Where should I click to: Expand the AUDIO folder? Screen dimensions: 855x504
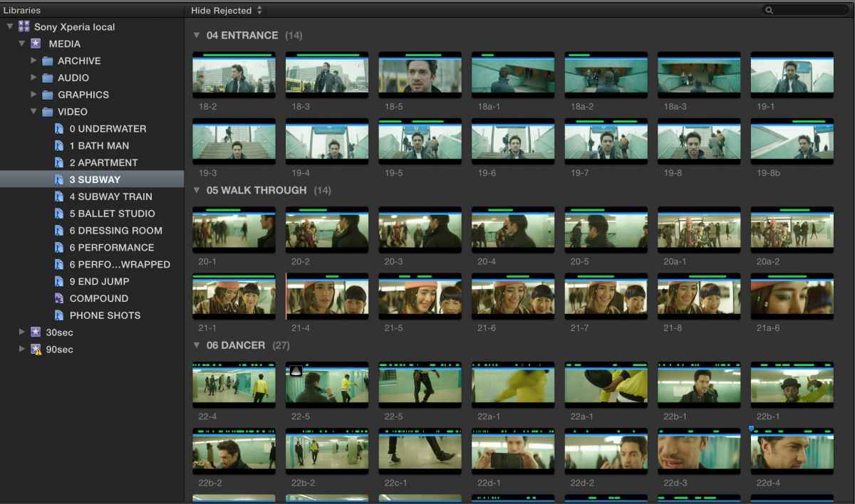point(33,78)
